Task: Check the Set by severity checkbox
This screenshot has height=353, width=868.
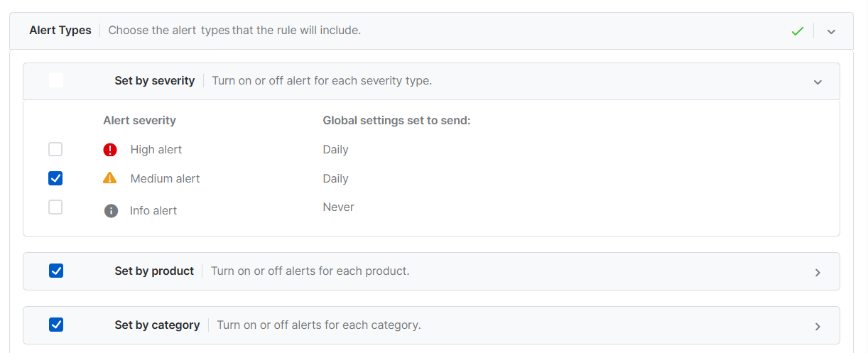Action: pos(56,80)
